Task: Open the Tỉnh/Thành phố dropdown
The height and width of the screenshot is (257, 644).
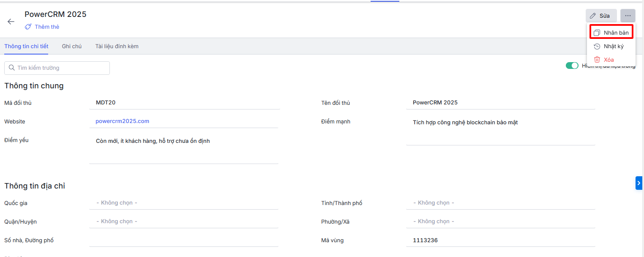Action: tap(500, 203)
